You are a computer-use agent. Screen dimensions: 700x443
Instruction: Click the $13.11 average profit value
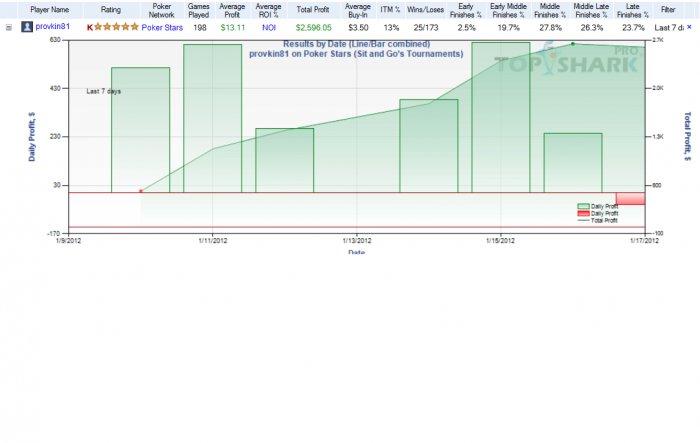point(233,28)
